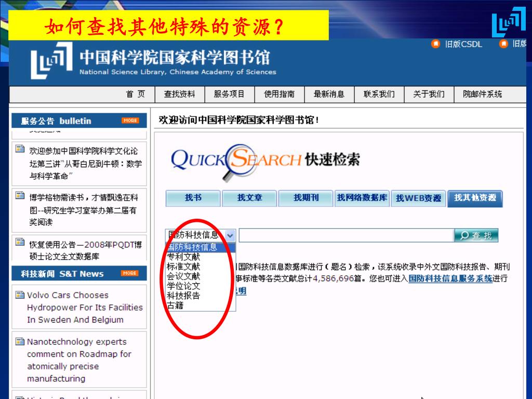
Task: Open the 欢迎参加中国科学院科学文化论坛 announcement
Action: pos(86,164)
